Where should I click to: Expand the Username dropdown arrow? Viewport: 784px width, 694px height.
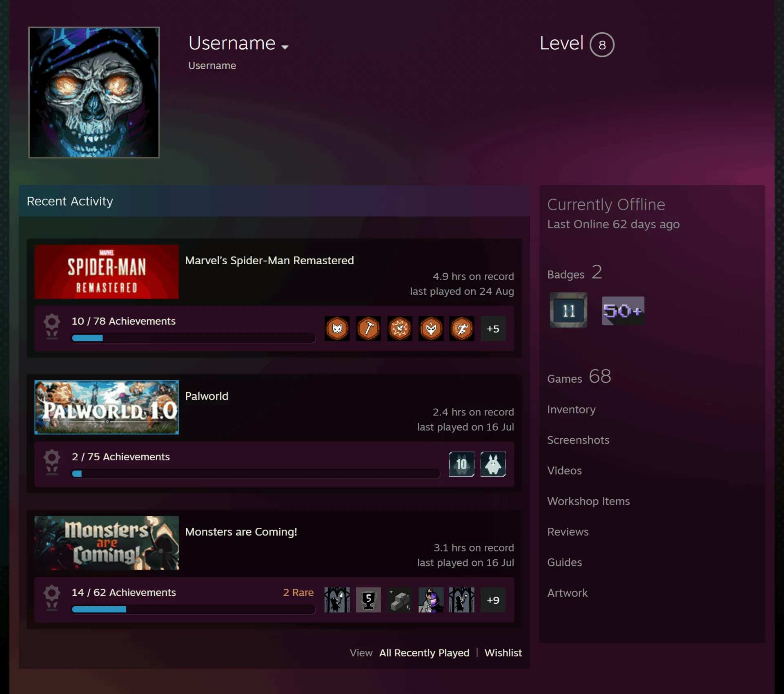click(285, 47)
